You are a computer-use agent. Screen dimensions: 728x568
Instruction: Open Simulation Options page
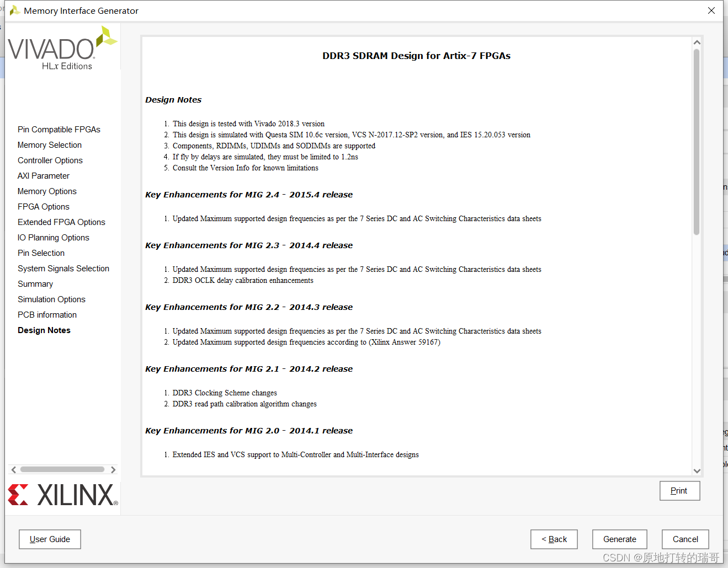[x=51, y=299]
